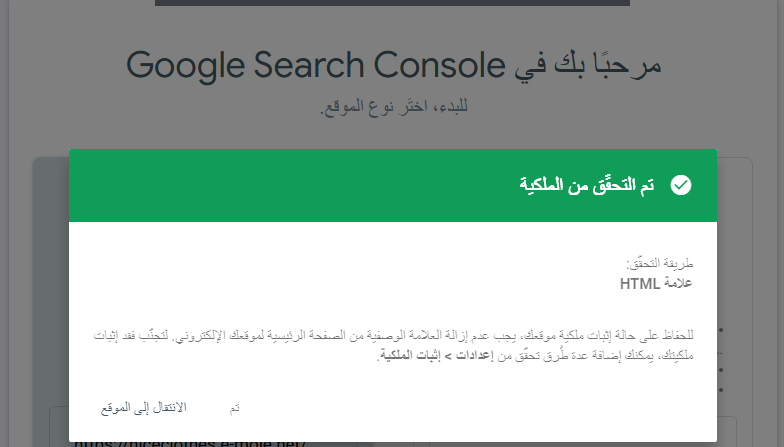Click the bottom bullet dot right of the dialog
Screen dimensions: 784x447
721,390
